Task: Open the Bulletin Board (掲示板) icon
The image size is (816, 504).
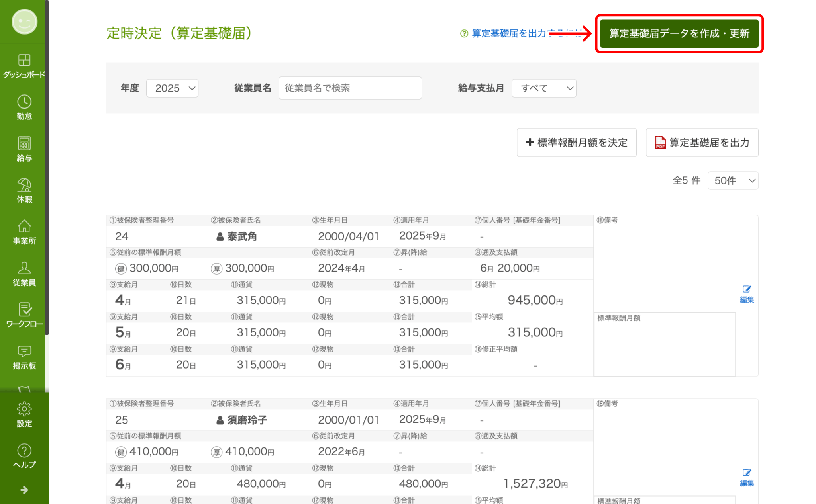Action: pos(24,352)
